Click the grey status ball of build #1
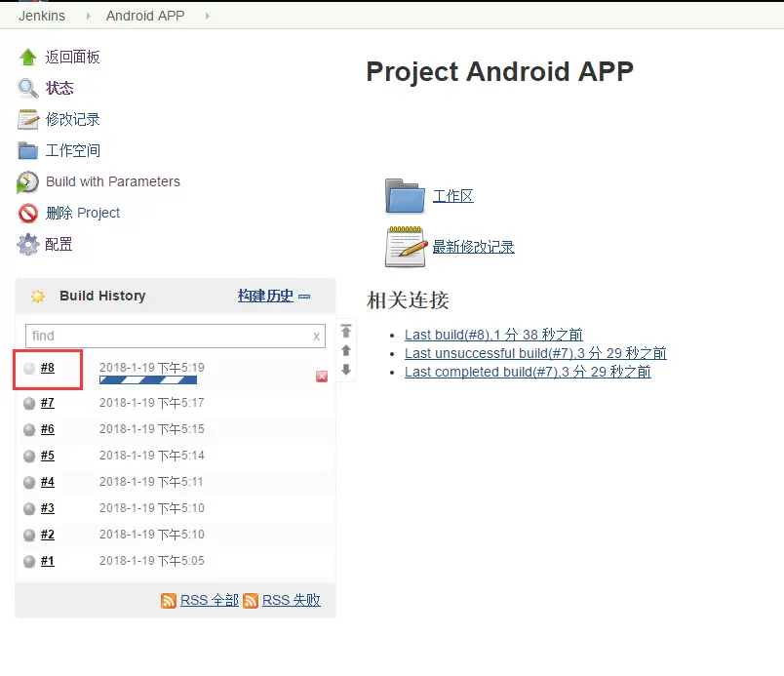784x676 pixels. tap(29, 561)
